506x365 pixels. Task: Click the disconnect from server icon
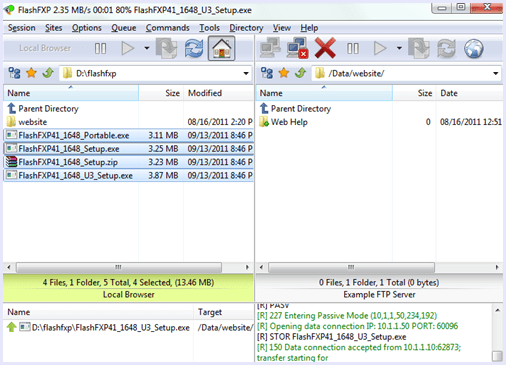point(297,48)
